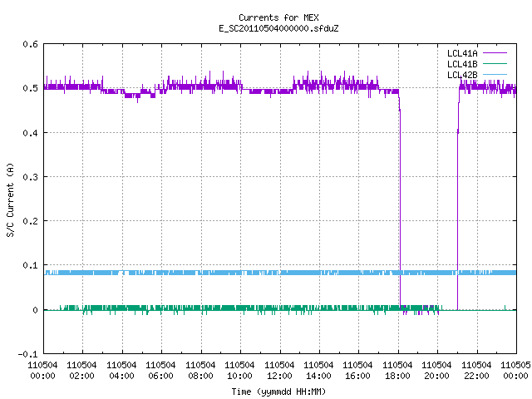Click the LCL42B legend label
Viewport: 532px width, 399px height.
click(462, 75)
